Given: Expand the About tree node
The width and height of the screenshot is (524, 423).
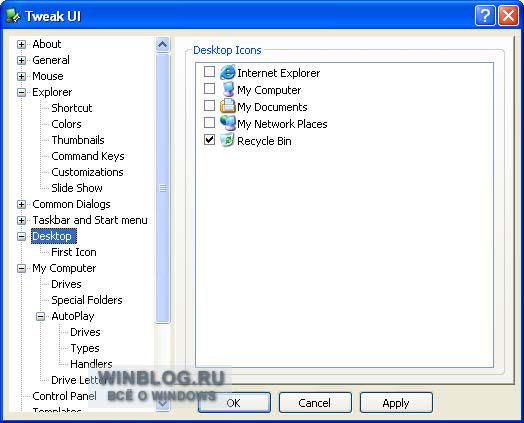Looking at the screenshot, I should point(21,44).
